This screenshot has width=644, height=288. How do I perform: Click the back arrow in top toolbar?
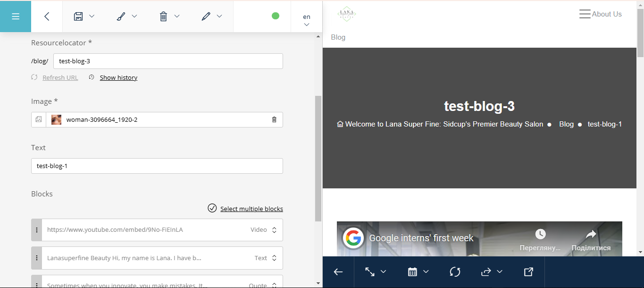47,17
